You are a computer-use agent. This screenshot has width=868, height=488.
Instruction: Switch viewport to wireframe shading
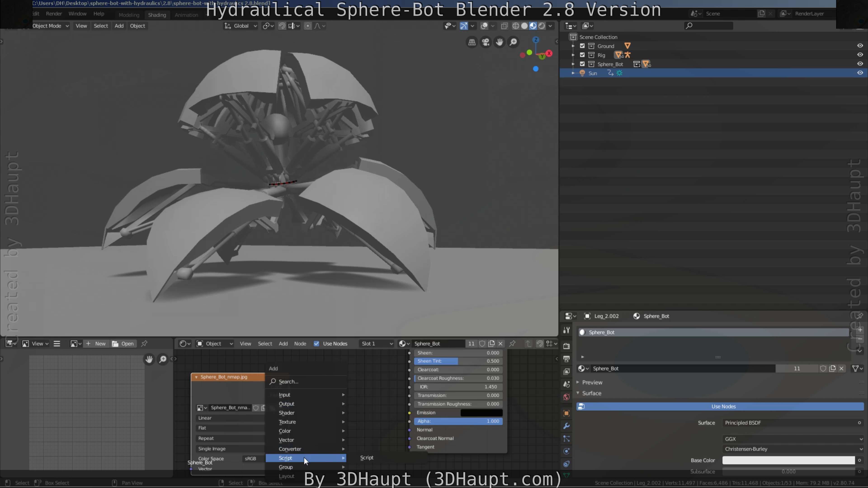pyautogui.click(x=516, y=26)
